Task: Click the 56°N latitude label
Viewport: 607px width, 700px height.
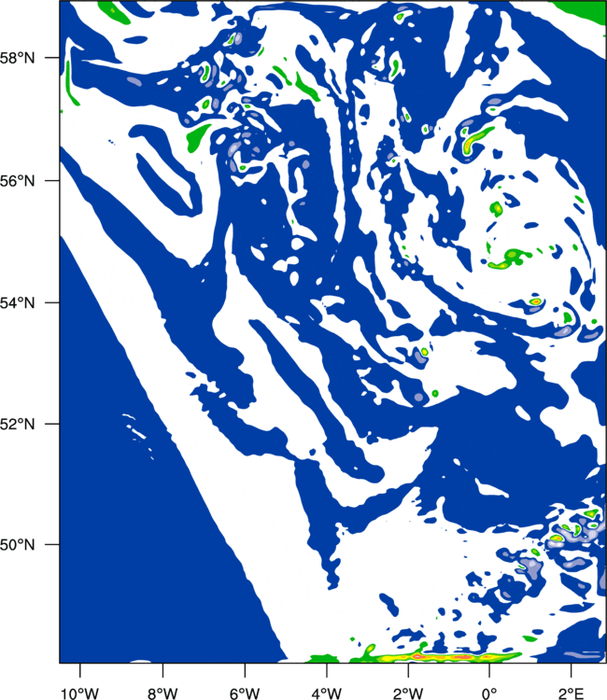Action: (17, 181)
